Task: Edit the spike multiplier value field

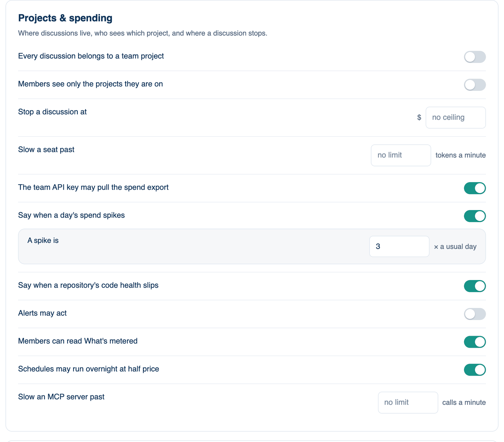Action: (399, 246)
